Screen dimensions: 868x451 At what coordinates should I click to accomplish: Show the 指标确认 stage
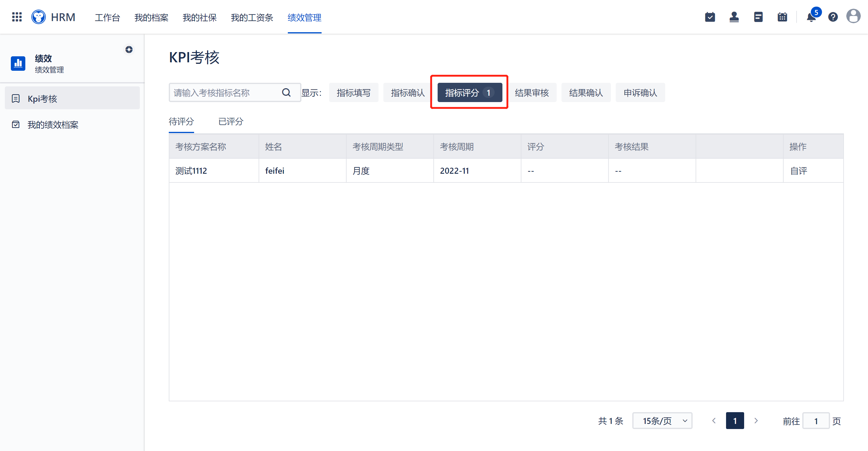pyautogui.click(x=408, y=92)
